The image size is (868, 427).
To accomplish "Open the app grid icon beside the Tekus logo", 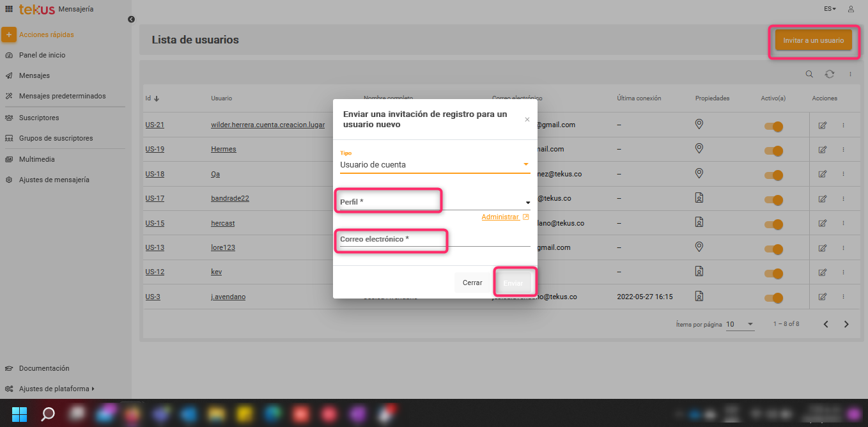I will pyautogui.click(x=9, y=9).
